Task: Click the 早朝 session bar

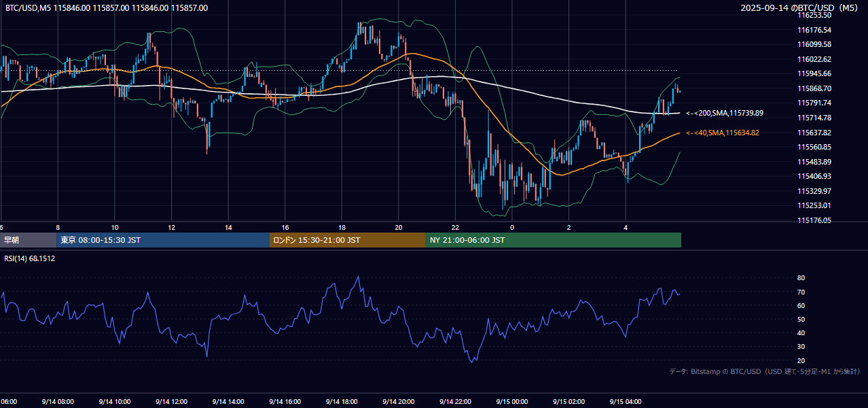Action: click(28, 240)
